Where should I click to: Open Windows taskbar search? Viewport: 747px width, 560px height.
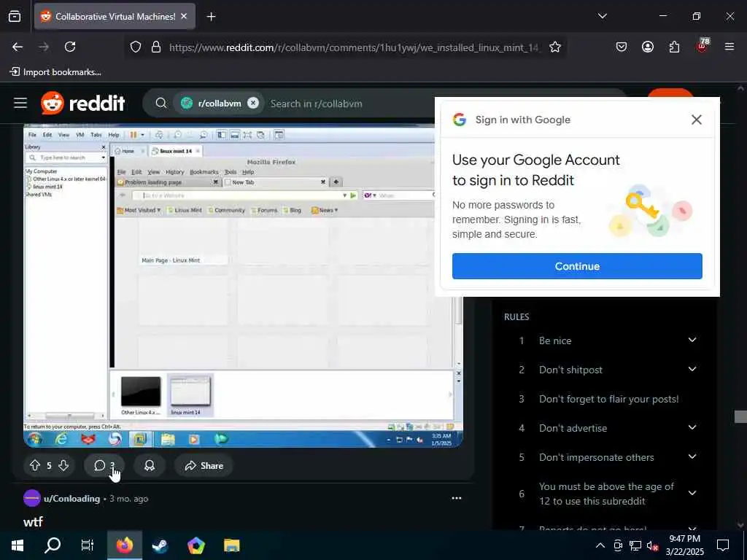(x=53, y=545)
